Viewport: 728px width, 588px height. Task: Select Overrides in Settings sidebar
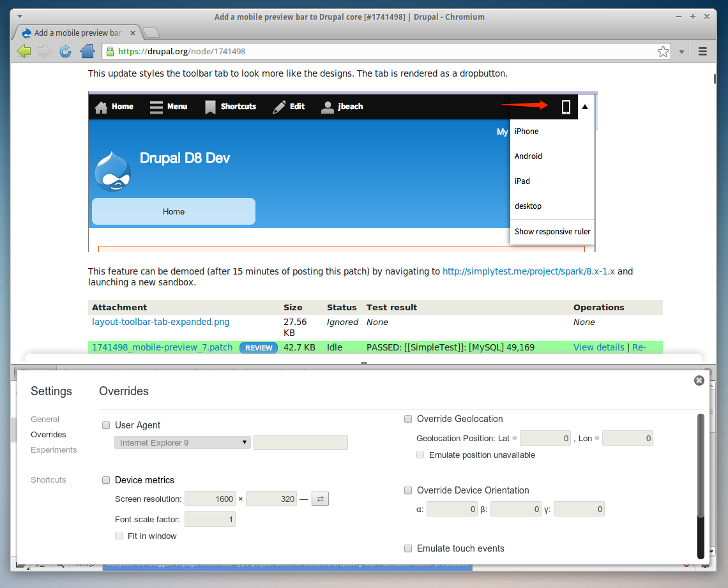pos(49,434)
